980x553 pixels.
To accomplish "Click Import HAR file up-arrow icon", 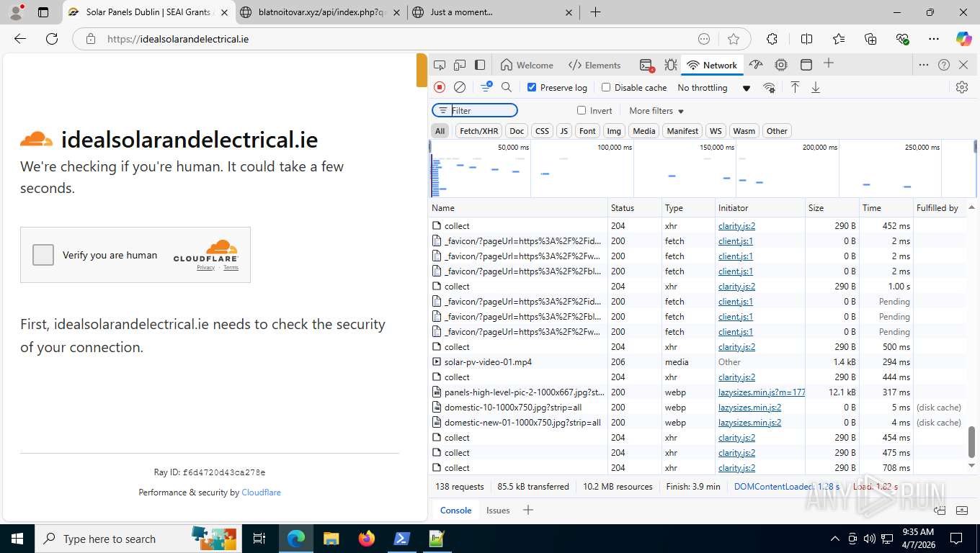I will click(x=795, y=87).
